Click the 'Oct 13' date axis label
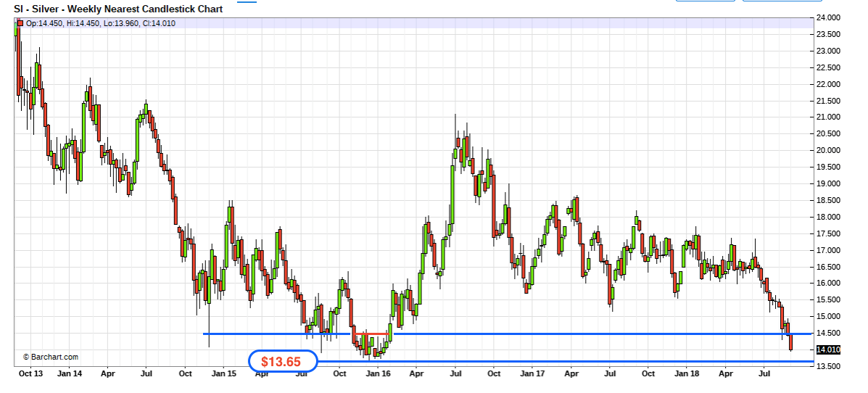Image resolution: width=868 pixels, height=393 pixels. point(31,373)
